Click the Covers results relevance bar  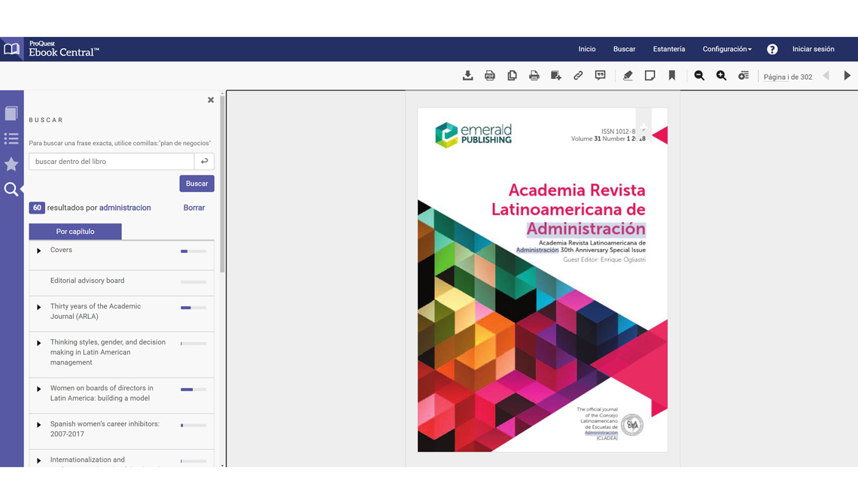[193, 251]
